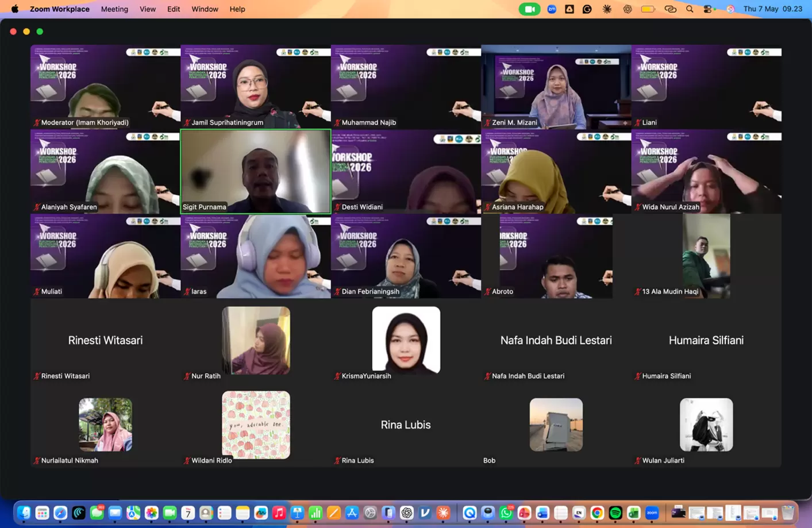Viewport: 812px width, 528px height.
Task: Open Launchpad from the Dock
Action: click(x=42, y=512)
